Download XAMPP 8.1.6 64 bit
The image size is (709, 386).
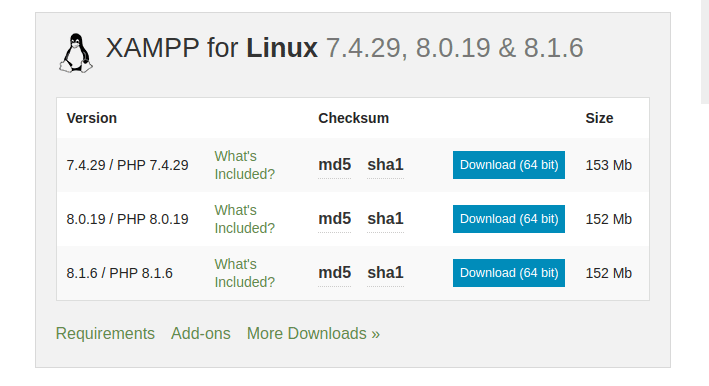point(509,273)
